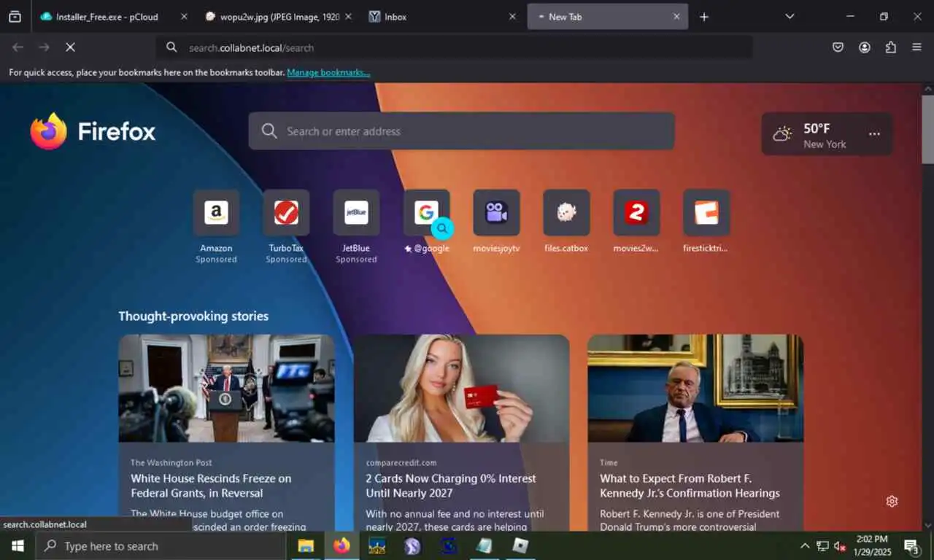
Task: Open the TurboTax sponsored shortcut
Action: pos(286,213)
